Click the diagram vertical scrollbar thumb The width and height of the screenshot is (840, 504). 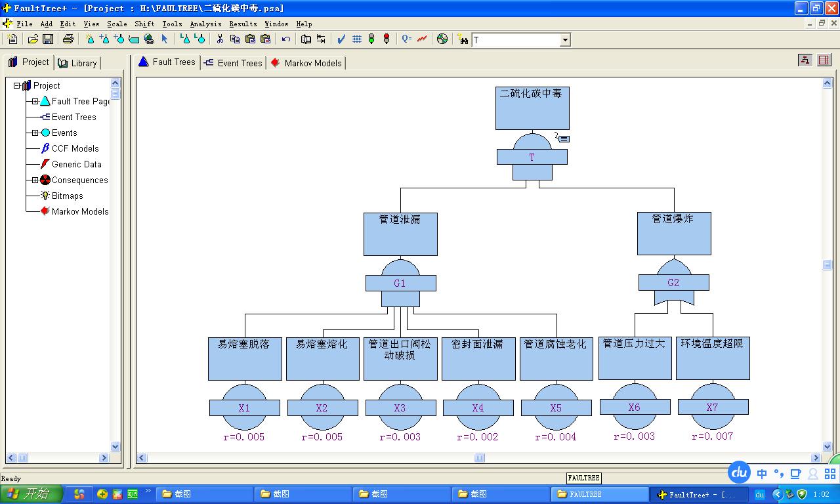coord(827,265)
